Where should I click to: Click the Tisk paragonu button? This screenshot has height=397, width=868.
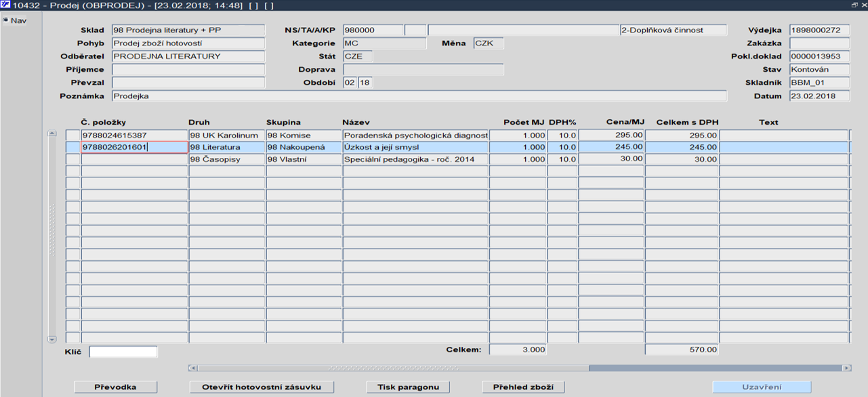(408, 387)
